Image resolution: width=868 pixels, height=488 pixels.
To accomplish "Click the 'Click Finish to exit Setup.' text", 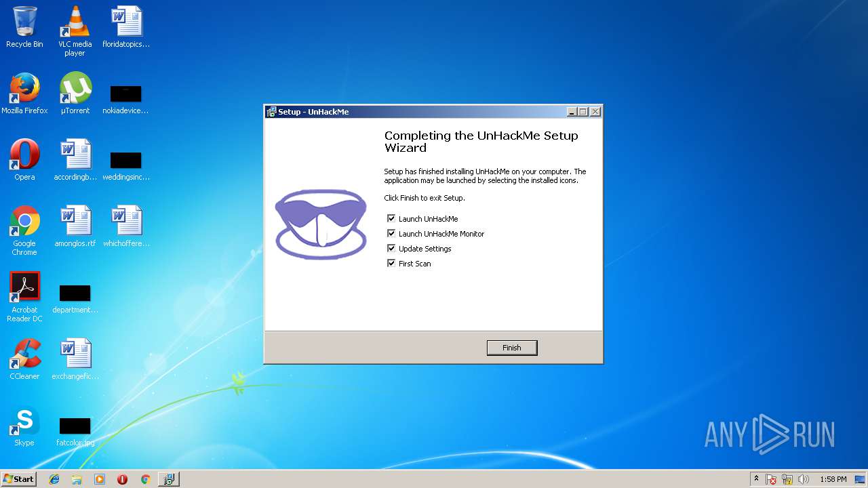I will [x=425, y=198].
